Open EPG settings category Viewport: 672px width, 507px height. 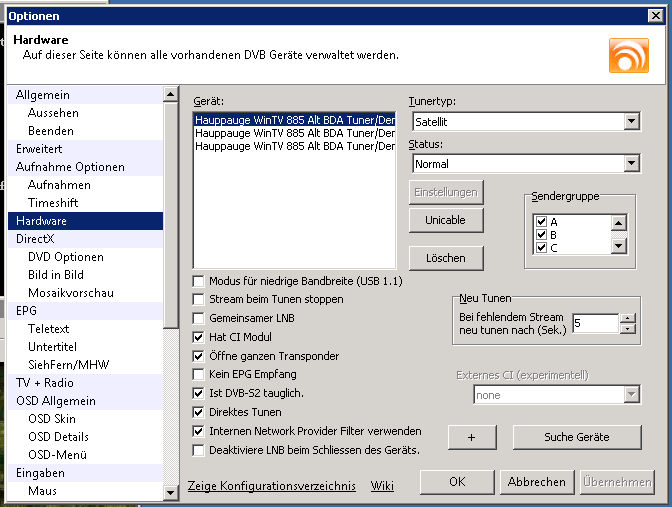[85, 311]
